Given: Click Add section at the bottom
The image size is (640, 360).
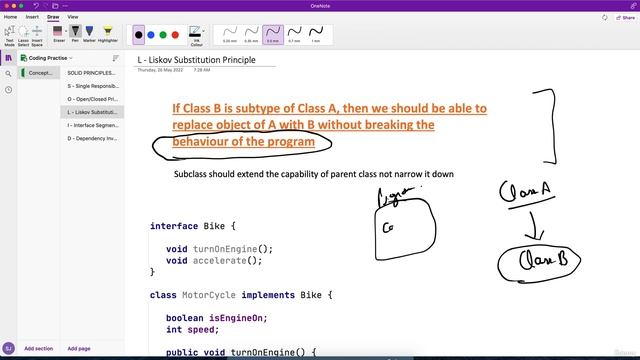Looking at the screenshot, I should coord(39,349).
